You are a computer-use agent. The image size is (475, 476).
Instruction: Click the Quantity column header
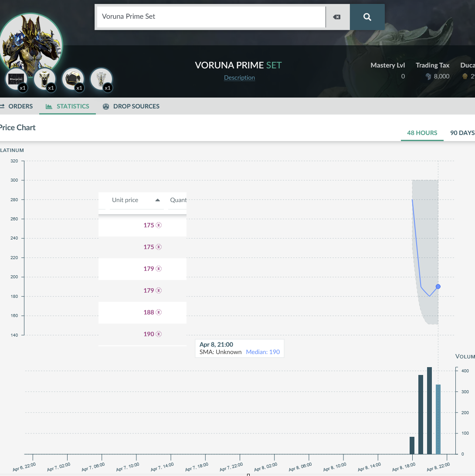point(178,200)
